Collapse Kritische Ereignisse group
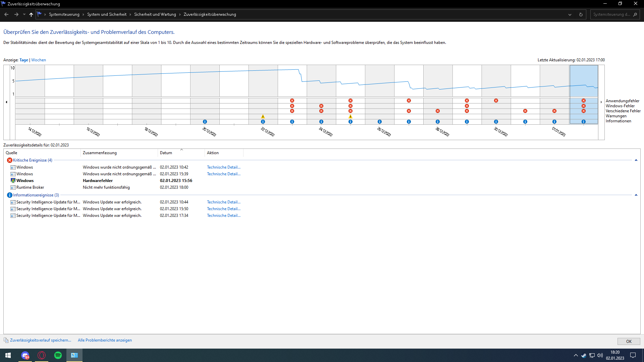This screenshot has width=644, height=362. [636, 160]
